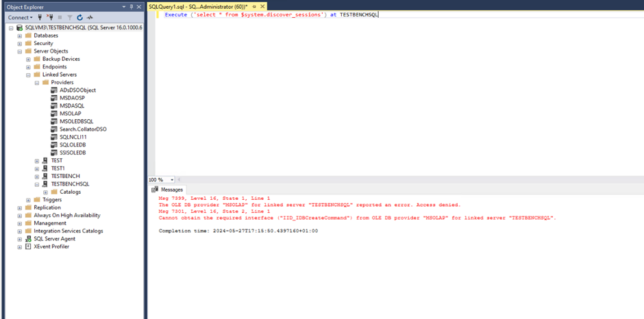Collapse the SQLVM3\TESTBENCHSQL server node
The image size is (644, 319).
pyautogui.click(x=11, y=28)
